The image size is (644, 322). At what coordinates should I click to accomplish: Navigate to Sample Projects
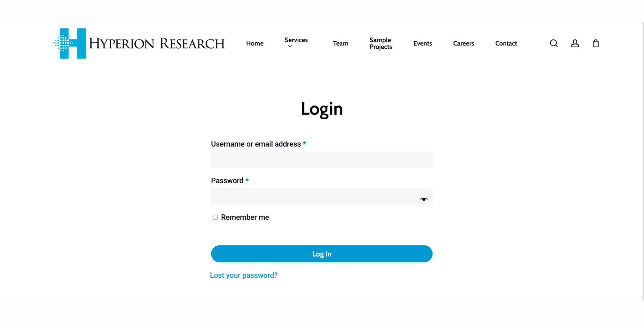380,43
